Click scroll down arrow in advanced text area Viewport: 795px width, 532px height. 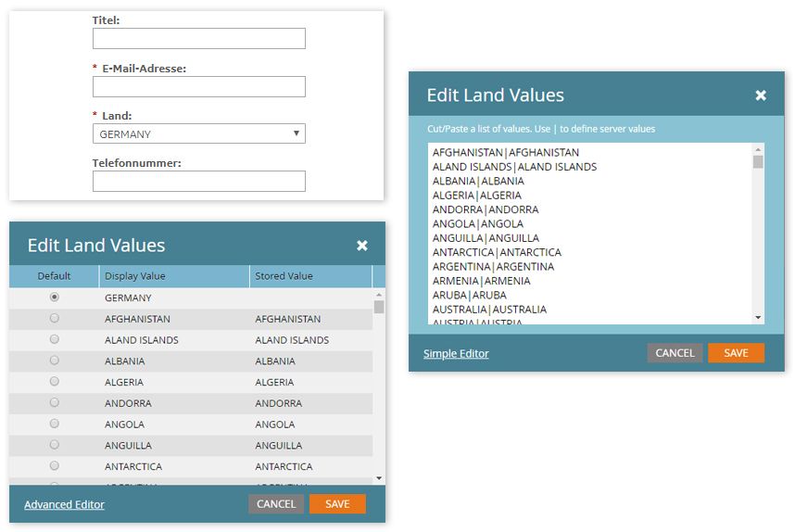(x=758, y=318)
